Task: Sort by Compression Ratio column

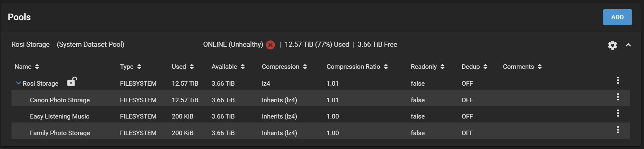Action: pyautogui.click(x=357, y=67)
